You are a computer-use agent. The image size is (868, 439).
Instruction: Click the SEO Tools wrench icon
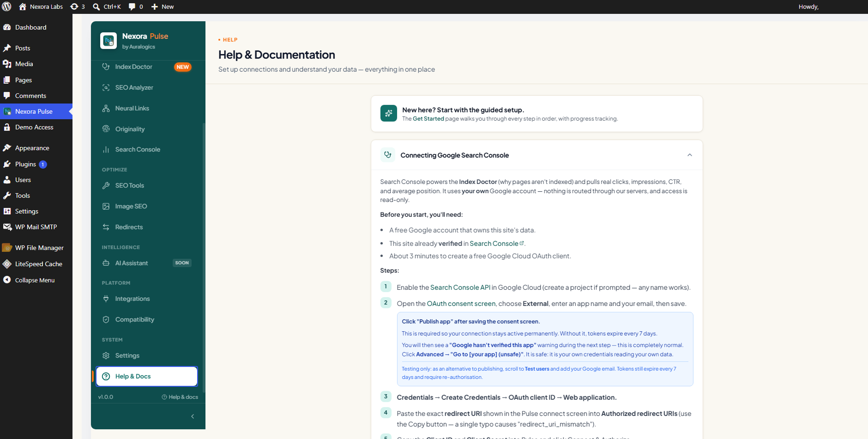(106, 185)
